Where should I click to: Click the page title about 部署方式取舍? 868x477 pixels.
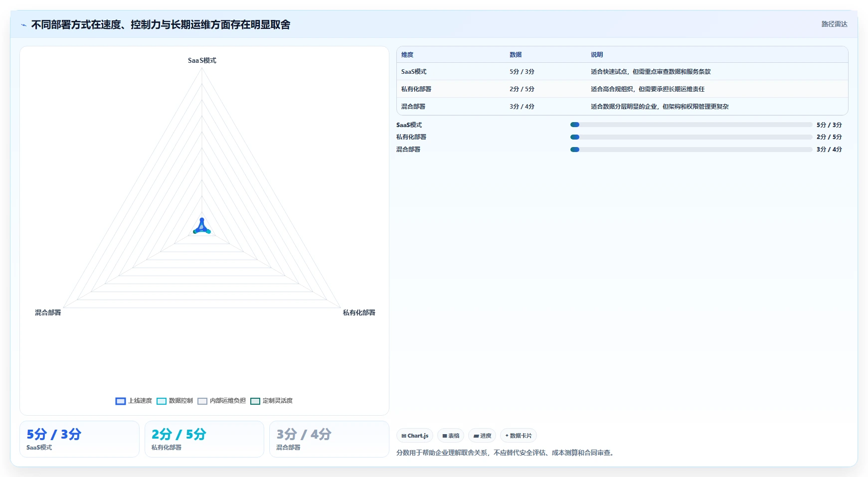pos(161,25)
